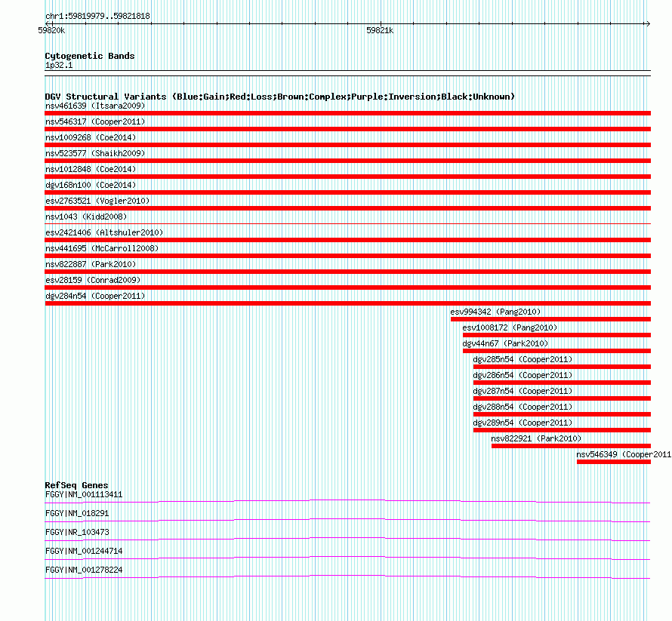This screenshot has width=672, height=621.
Task: Open variant nsv1043 (Kidd2008) label
Action: pos(86,217)
